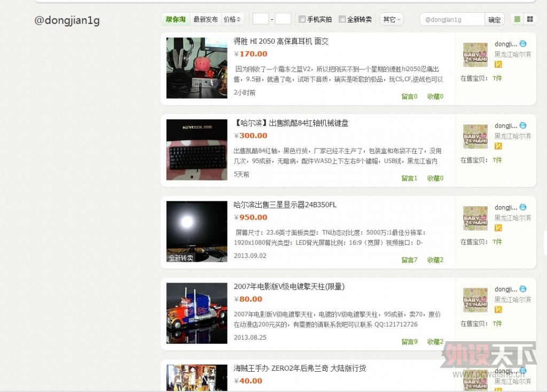Open seller name dongji... on keyboard listing
This screenshot has width=547, height=392.
click(506, 126)
